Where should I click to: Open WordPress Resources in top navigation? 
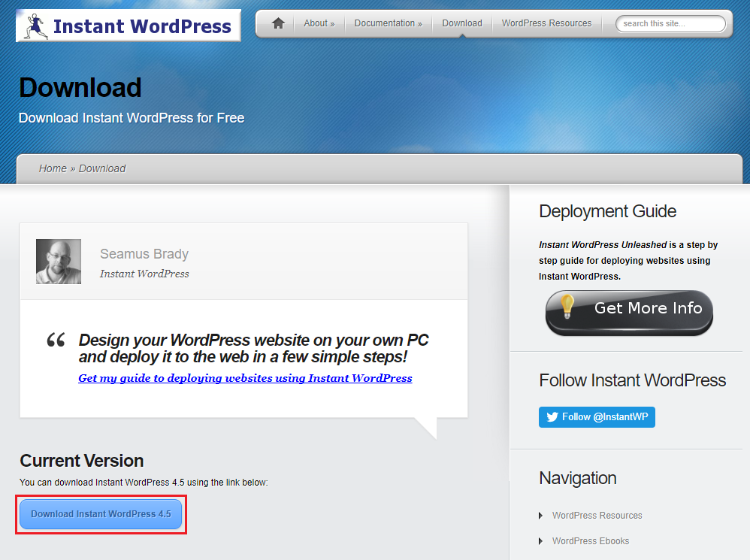tap(546, 23)
